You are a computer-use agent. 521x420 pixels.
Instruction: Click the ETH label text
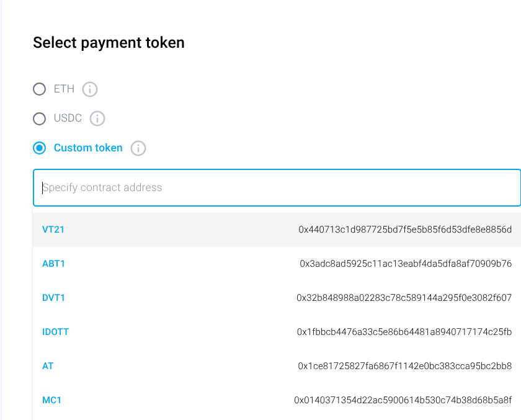click(64, 89)
